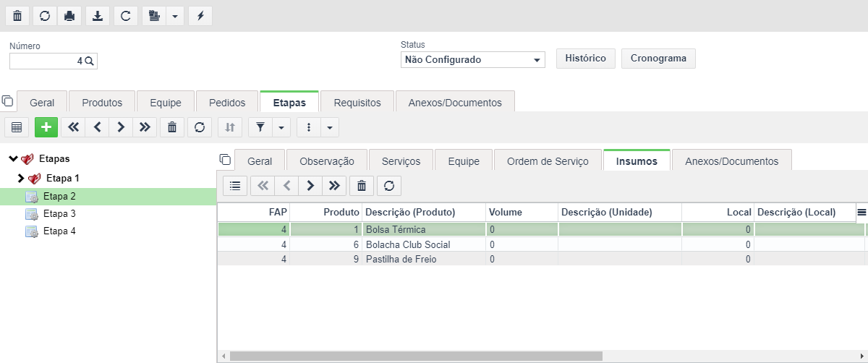This screenshot has width=868, height=363.
Task: Click the Cronograma button
Action: tap(658, 59)
